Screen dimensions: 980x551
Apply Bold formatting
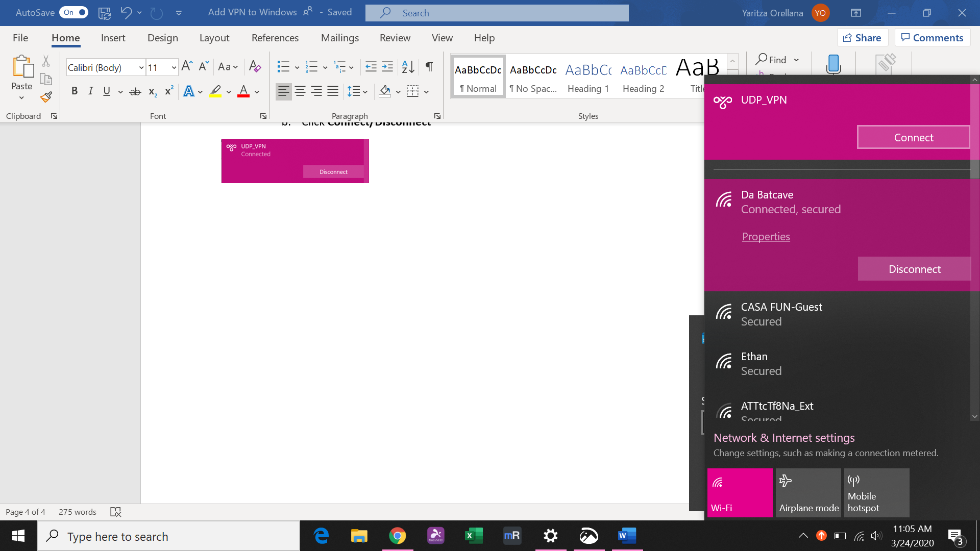[75, 91]
